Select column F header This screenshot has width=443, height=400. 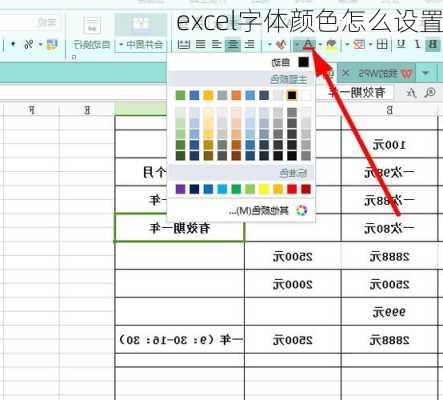pyautogui.click(x=31, y=110)
